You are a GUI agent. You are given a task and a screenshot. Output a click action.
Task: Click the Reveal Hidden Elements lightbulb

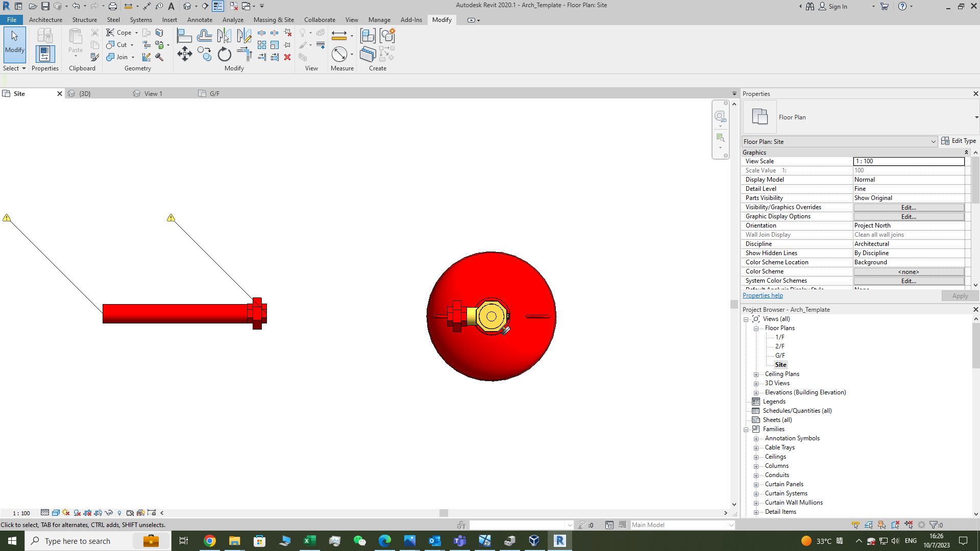point(119,513)
